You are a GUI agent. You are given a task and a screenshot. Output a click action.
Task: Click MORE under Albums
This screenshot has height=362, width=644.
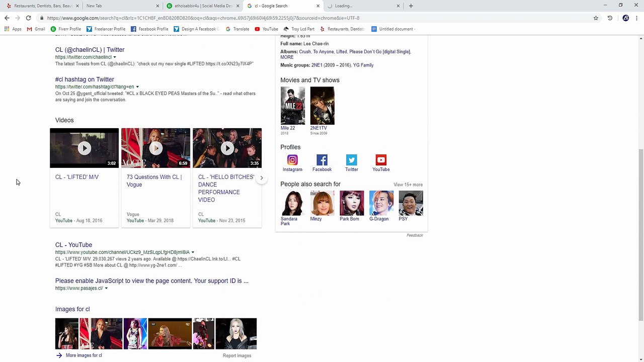pos(287,57)
